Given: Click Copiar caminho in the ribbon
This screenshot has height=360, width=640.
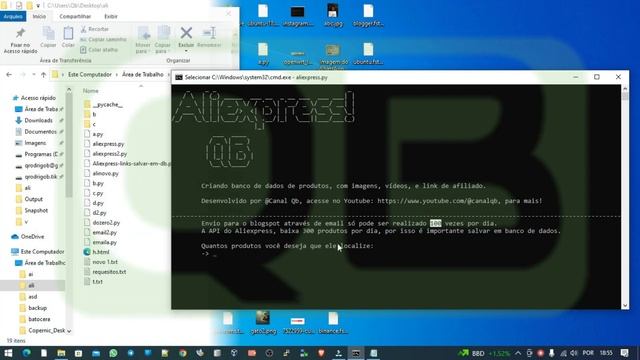Looking at the screenshot, I should point(103,40).
